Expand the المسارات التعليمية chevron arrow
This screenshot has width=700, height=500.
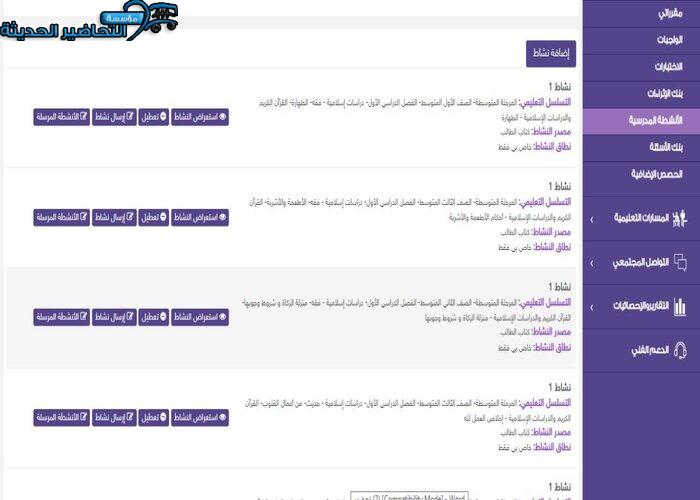(x=592, y=220)
